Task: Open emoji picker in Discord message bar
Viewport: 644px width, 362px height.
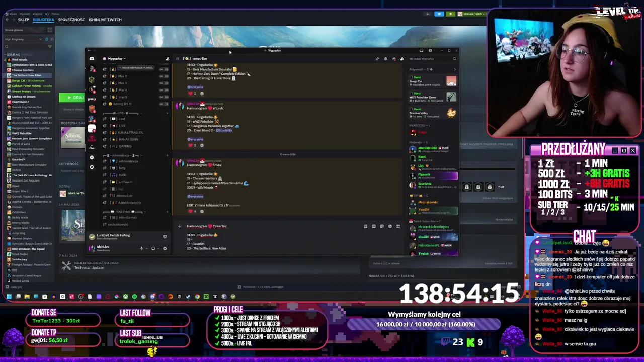Action: pos(390,226)
